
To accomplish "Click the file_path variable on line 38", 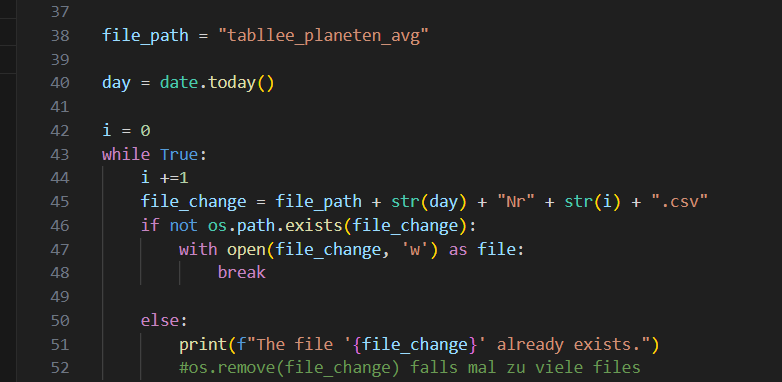I will [145, 36].
